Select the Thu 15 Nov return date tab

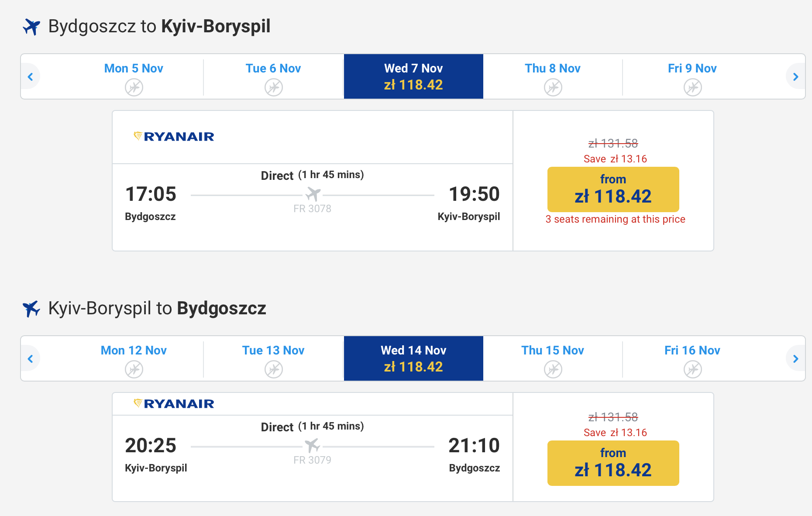coord(553,358)
